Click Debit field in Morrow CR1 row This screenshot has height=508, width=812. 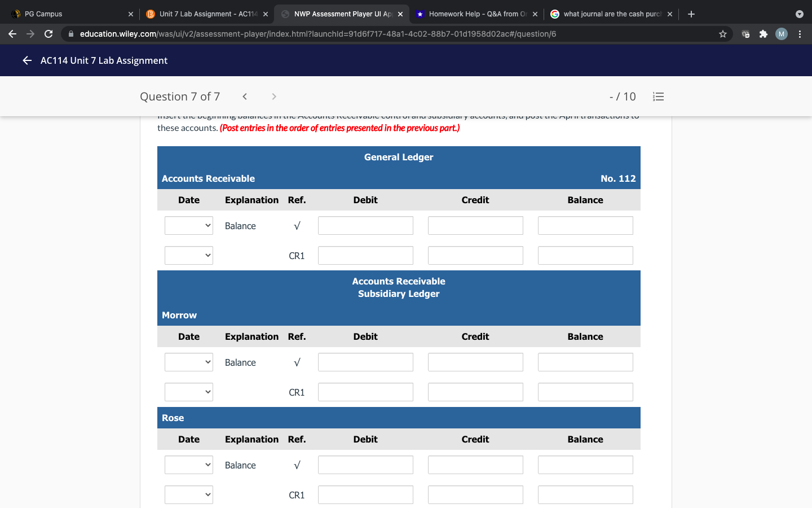pyautogui.click(x=365, y=392)
